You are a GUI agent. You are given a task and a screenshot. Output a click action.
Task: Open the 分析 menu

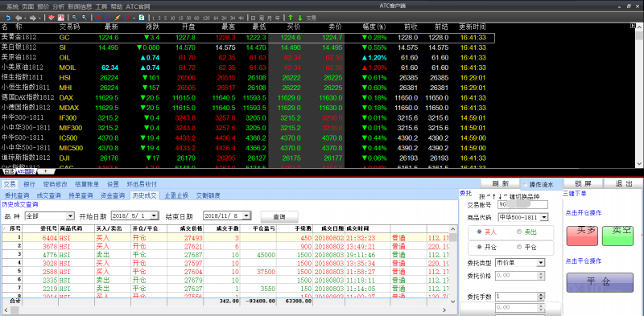(x=58, y=6)
